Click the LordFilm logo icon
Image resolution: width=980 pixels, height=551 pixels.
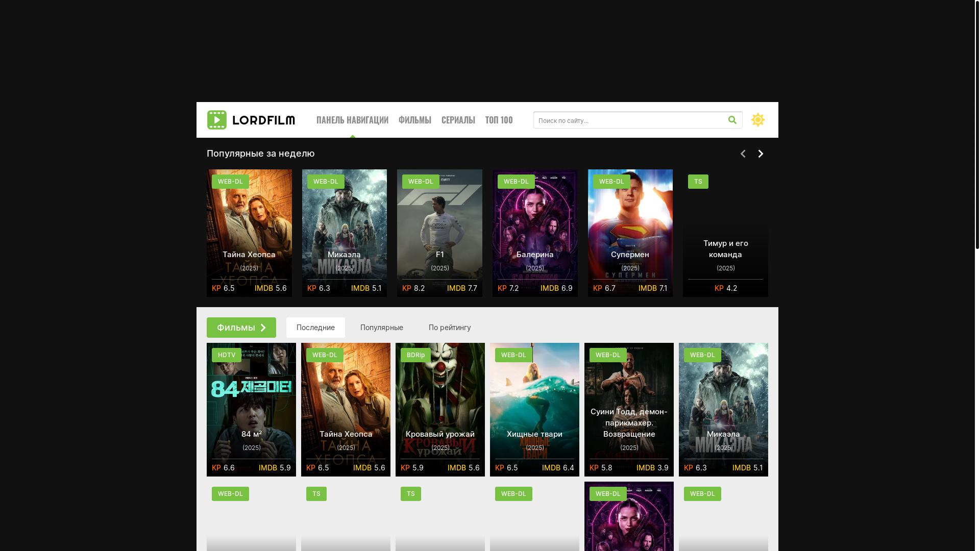[x=216, y=120]
